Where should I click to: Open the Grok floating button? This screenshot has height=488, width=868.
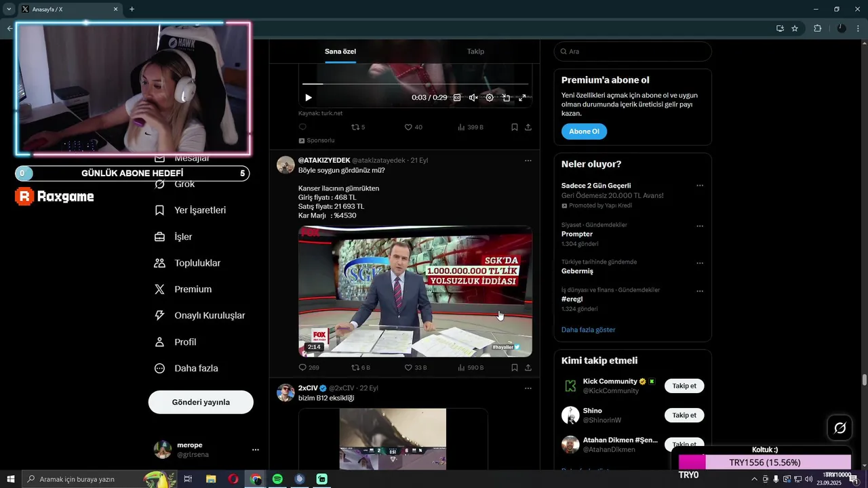840,428
